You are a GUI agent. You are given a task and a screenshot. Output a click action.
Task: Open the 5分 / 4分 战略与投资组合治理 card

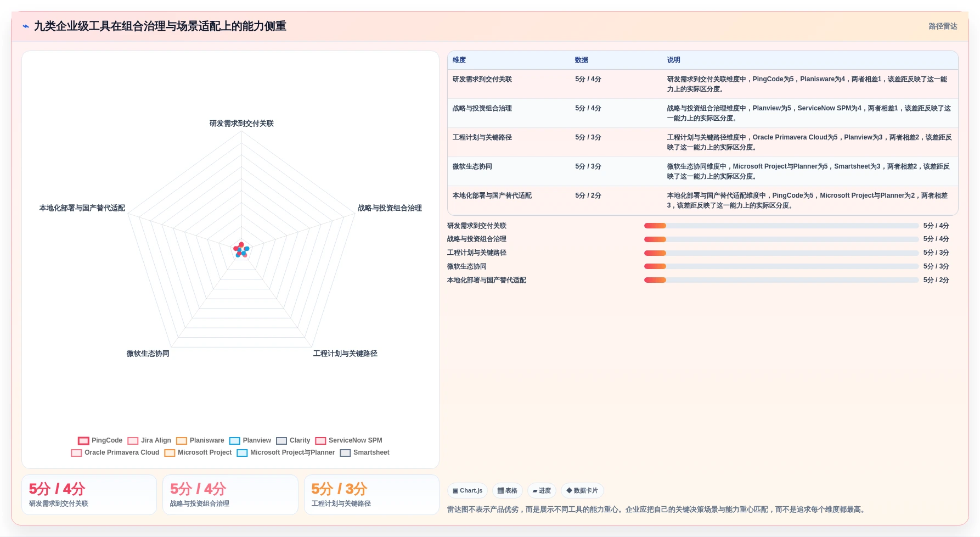[x=230, y=495]
